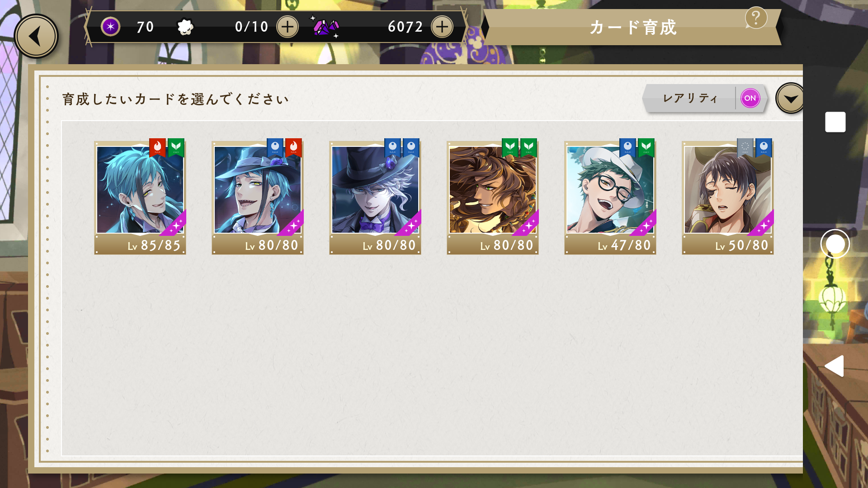The height and width of the screenshot is (488, 868).
Task: Add more stamina with the 0/10 plus button
Action: point(288,27)
